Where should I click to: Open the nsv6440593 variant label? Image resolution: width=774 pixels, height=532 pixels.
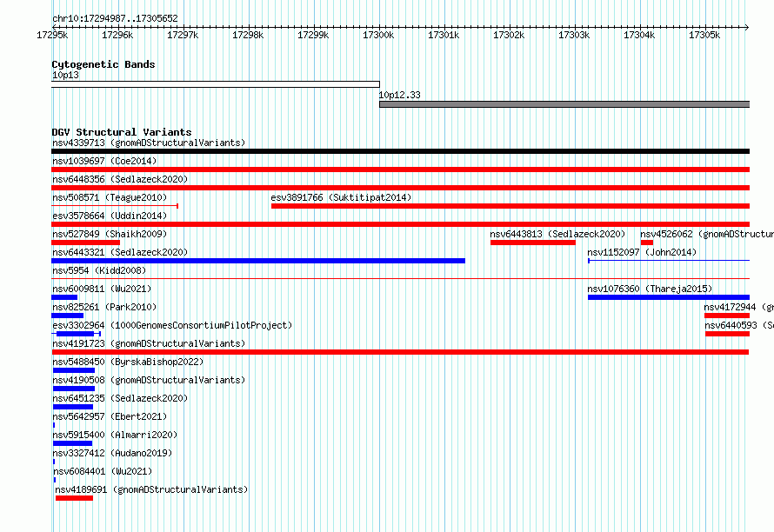coord(739,325)
